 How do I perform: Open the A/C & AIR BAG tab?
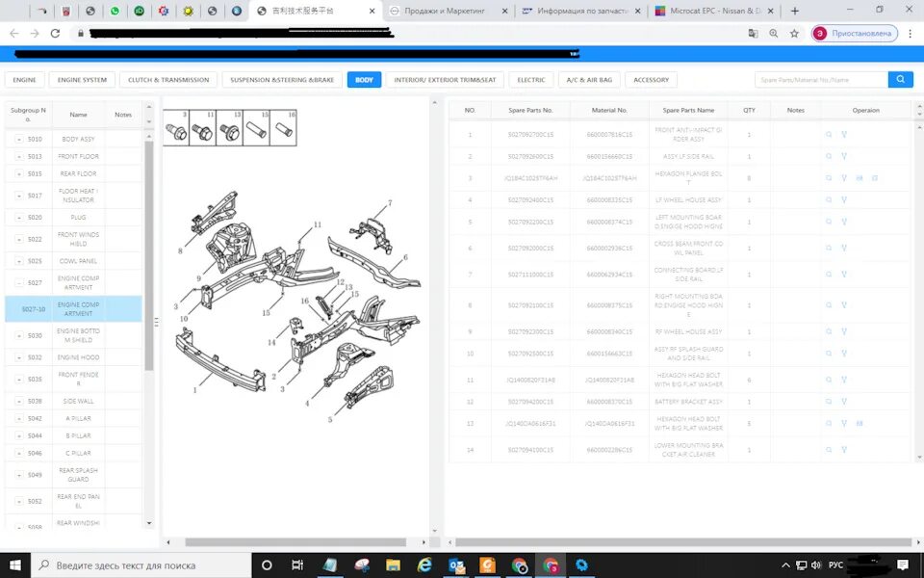[589, 80]
